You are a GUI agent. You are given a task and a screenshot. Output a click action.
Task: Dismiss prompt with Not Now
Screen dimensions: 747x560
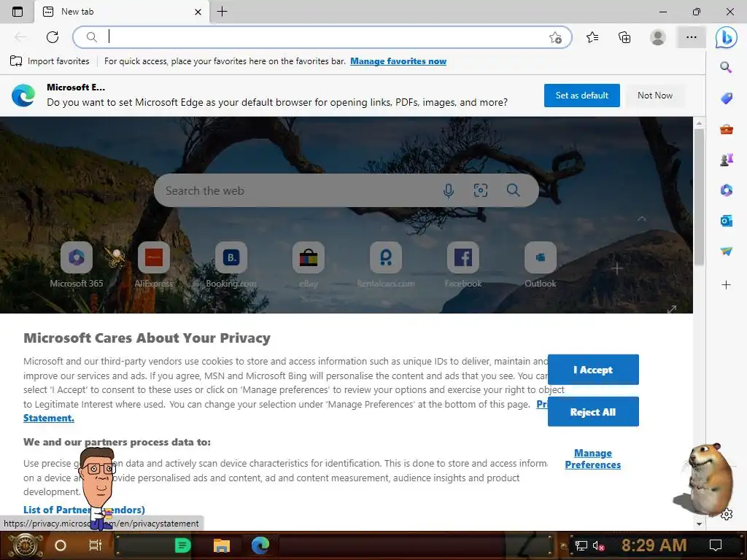point(655,96)
